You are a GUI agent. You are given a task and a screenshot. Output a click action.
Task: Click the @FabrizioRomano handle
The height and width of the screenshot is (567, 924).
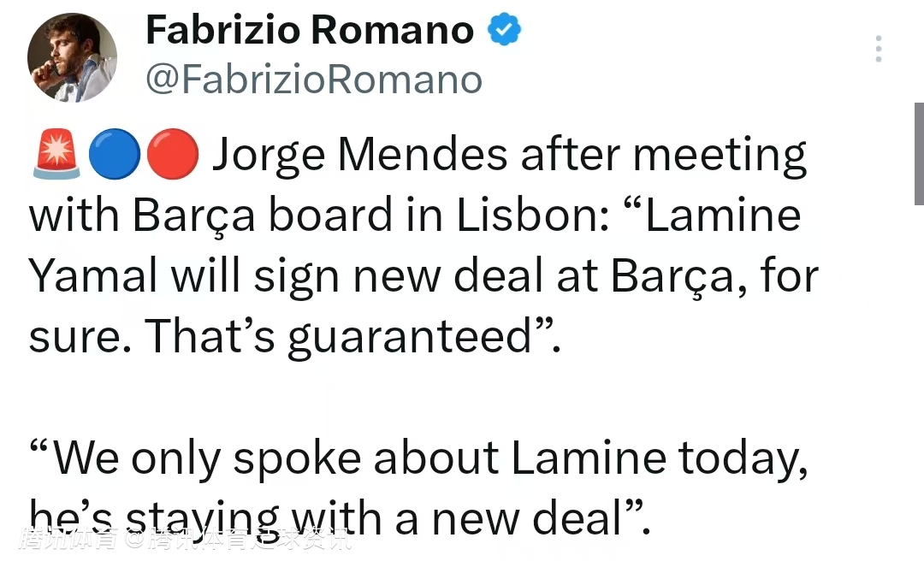(x=314, y=80)
